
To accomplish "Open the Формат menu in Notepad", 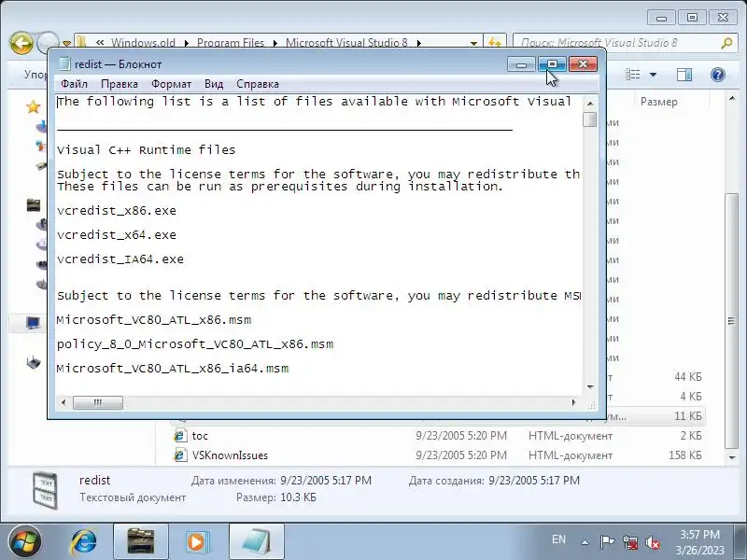I will [x=171, y=84].
